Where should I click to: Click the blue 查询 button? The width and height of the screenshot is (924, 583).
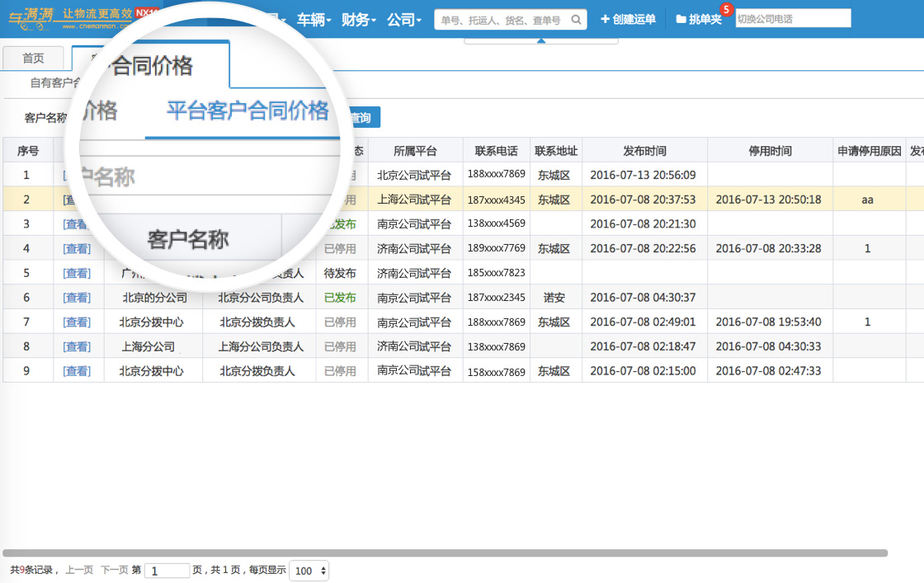pos(361,118)
